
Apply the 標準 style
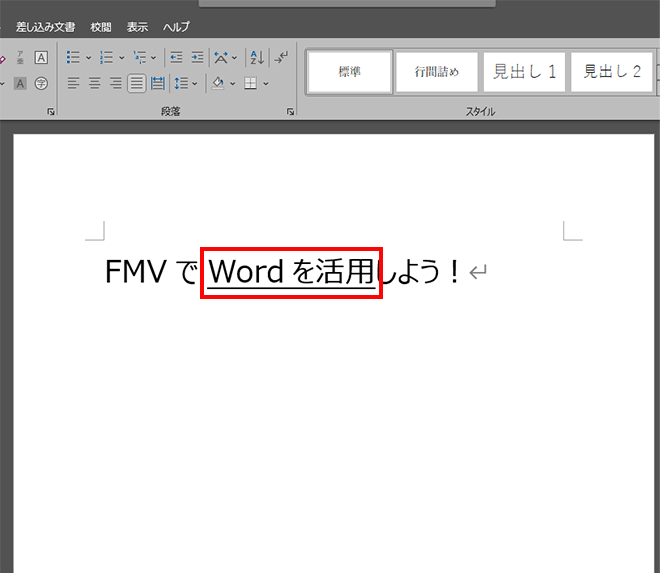[350, 72]
